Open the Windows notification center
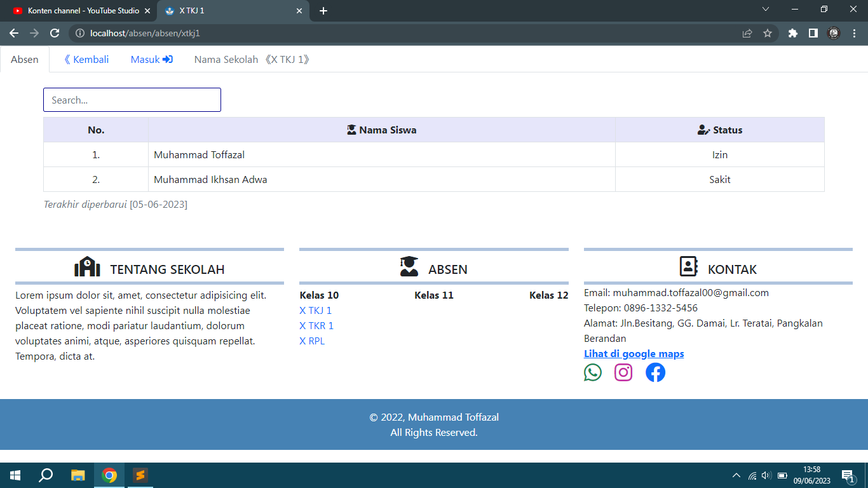 pos(848,475)
